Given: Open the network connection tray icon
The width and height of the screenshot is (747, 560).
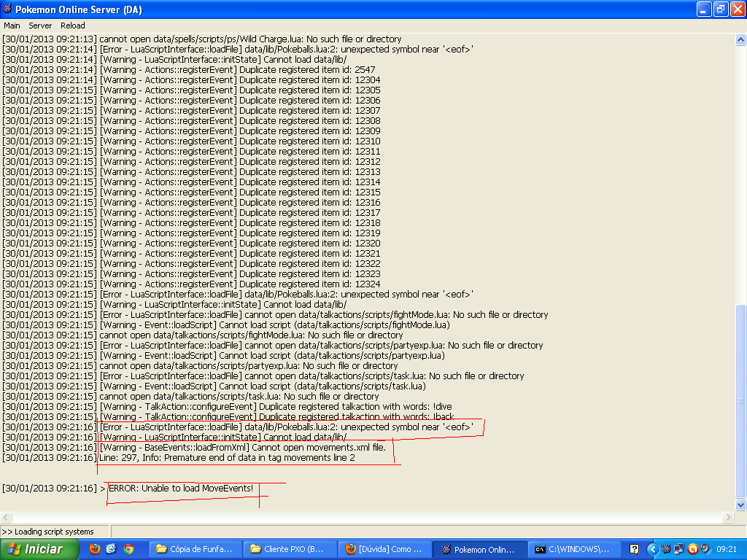Looking at the screenshot, I should (679, 549).
